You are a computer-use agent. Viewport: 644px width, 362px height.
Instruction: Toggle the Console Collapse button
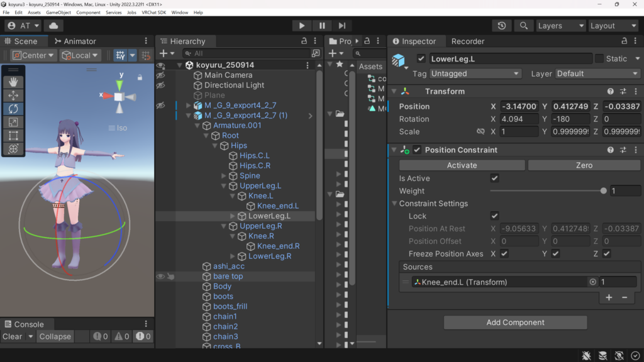pyautogui.click(x=55, y=337)
